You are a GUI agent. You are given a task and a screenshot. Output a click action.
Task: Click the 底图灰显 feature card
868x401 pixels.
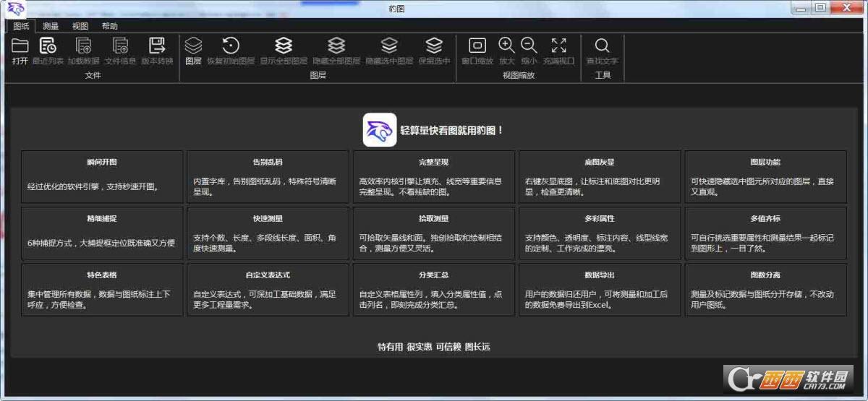600,176
